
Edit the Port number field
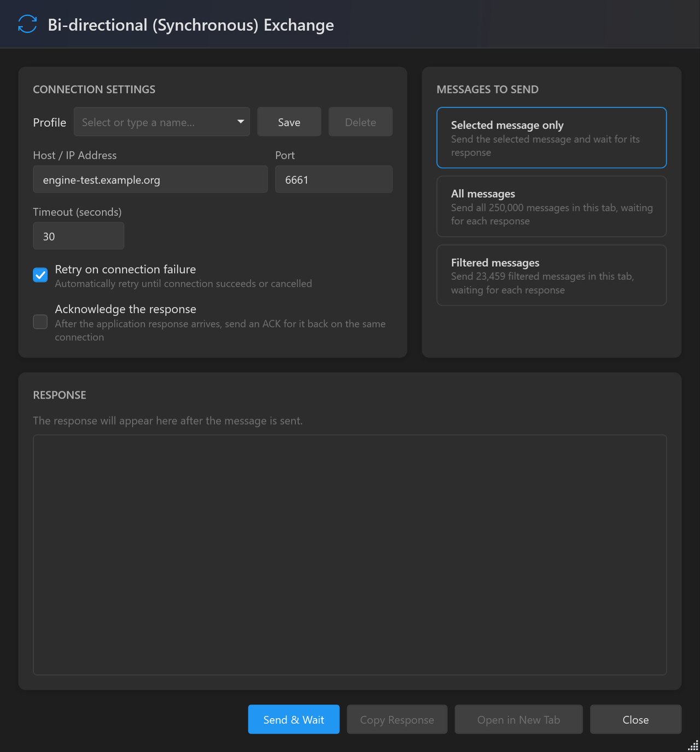(x=334, y=179)
